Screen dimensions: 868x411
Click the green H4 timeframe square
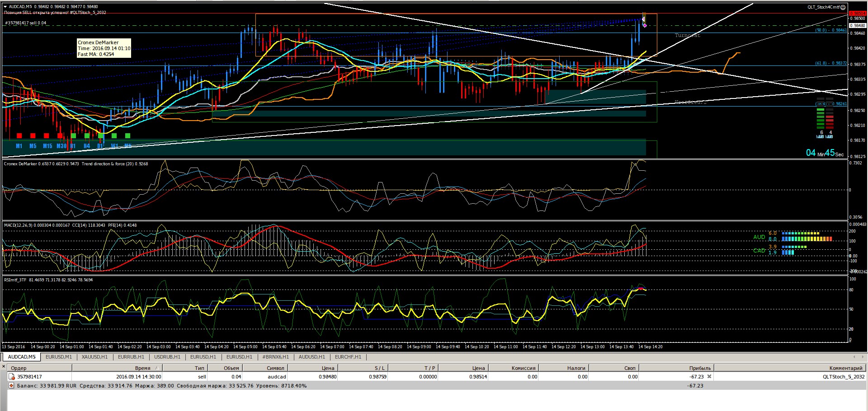(x=87, y=135)
